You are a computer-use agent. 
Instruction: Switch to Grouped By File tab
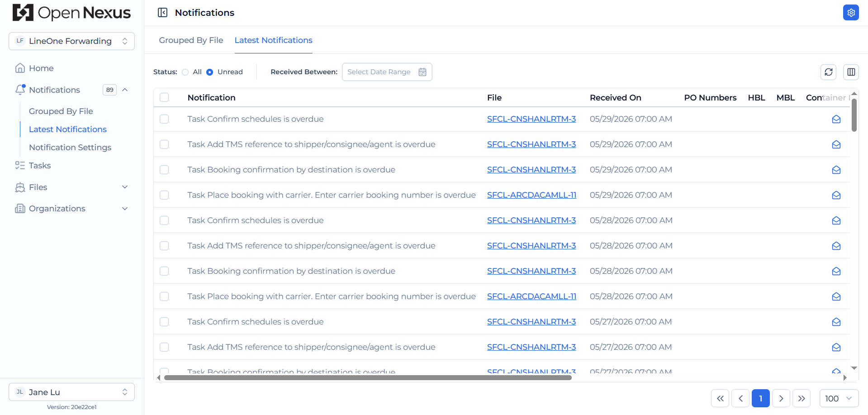(191, 40)
